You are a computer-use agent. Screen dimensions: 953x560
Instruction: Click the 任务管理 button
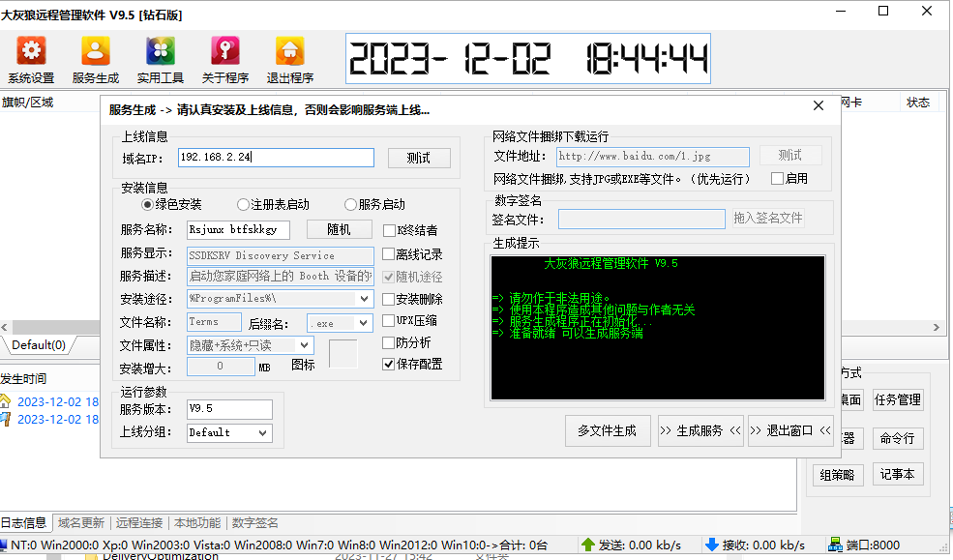coord(898,400)
